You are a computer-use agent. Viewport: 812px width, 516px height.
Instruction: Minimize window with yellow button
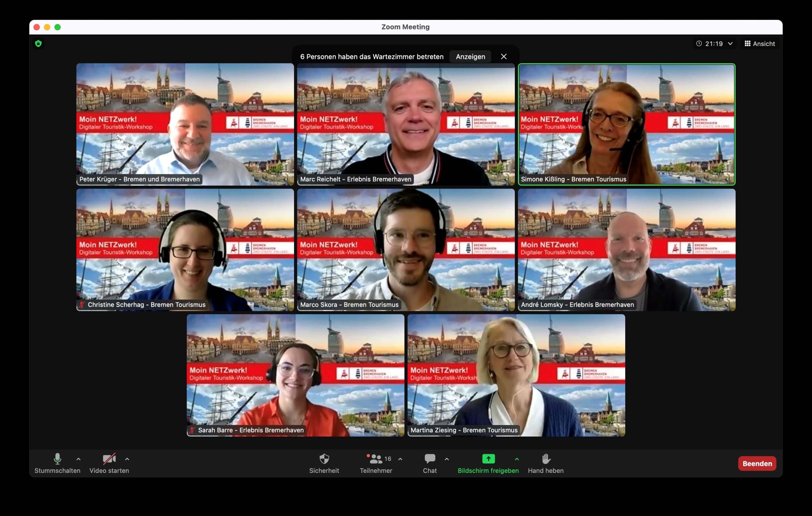[47, 27]
